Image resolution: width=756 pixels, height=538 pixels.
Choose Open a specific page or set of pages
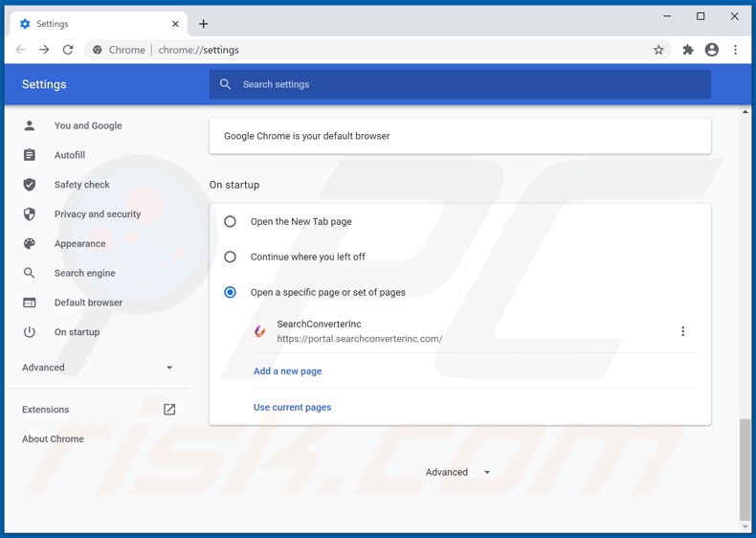(230, 292)
